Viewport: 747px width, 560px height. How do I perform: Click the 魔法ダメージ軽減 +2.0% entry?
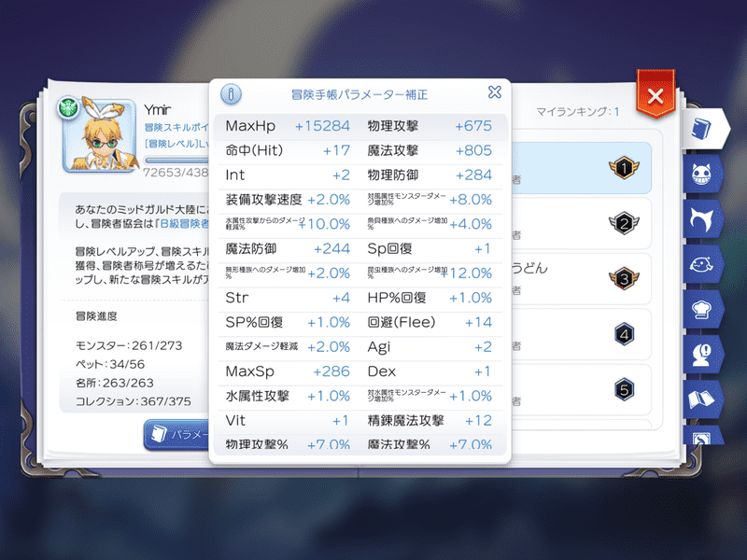(288, 347)
